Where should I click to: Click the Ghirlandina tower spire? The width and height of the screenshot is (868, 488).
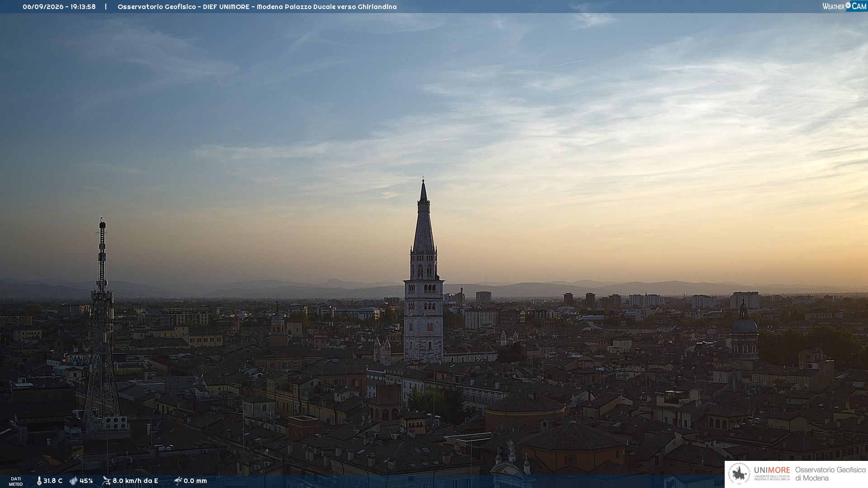click(x=423, y=217)
